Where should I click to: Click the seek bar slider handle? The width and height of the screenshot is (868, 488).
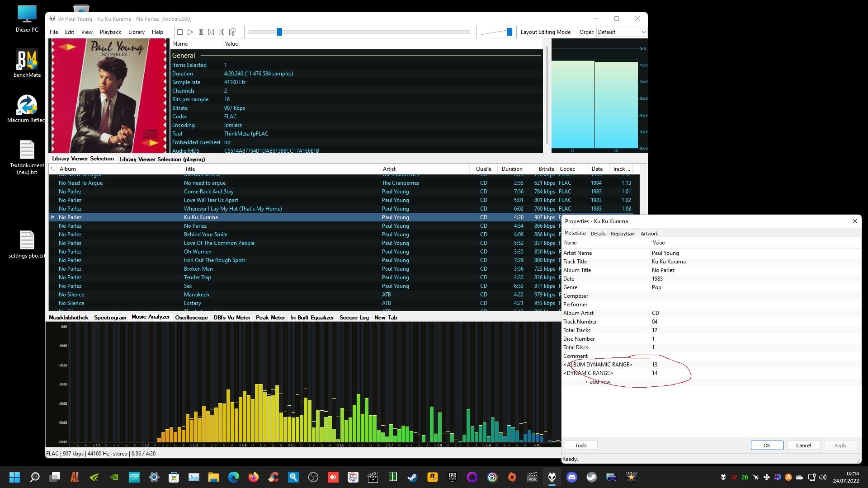[x=279, y=32]
